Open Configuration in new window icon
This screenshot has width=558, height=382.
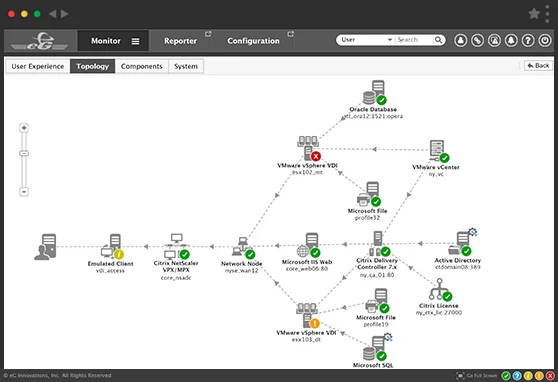click(290, 34)
